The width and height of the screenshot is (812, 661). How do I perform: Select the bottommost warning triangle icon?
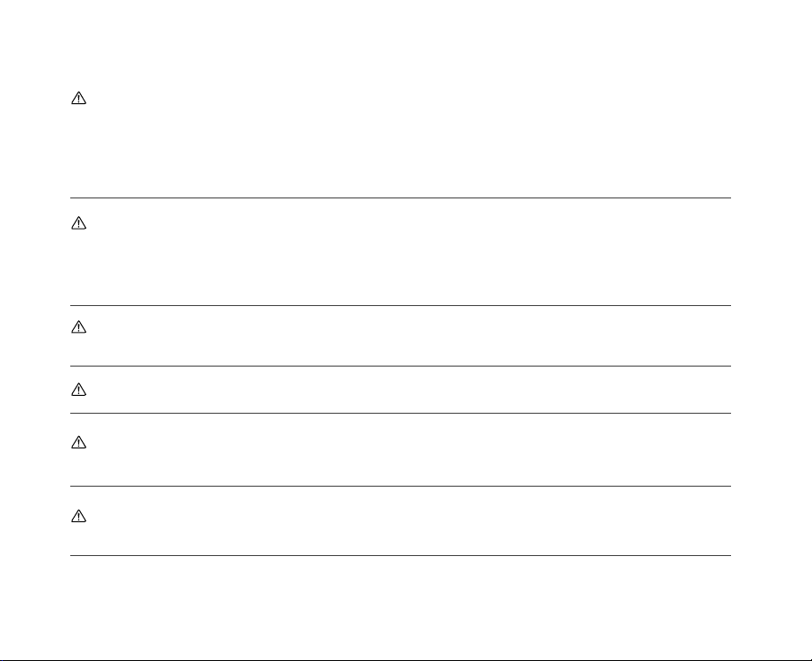click(x=77, y=515)
